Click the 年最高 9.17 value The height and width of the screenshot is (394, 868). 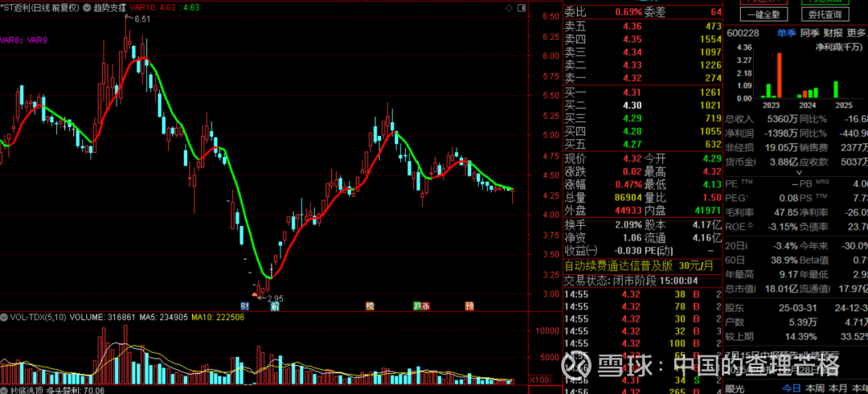pos(788,273)
